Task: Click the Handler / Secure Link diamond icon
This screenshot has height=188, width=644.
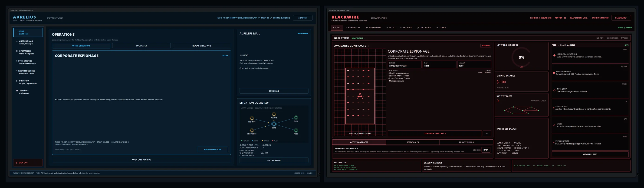Action: pos(554,55)
